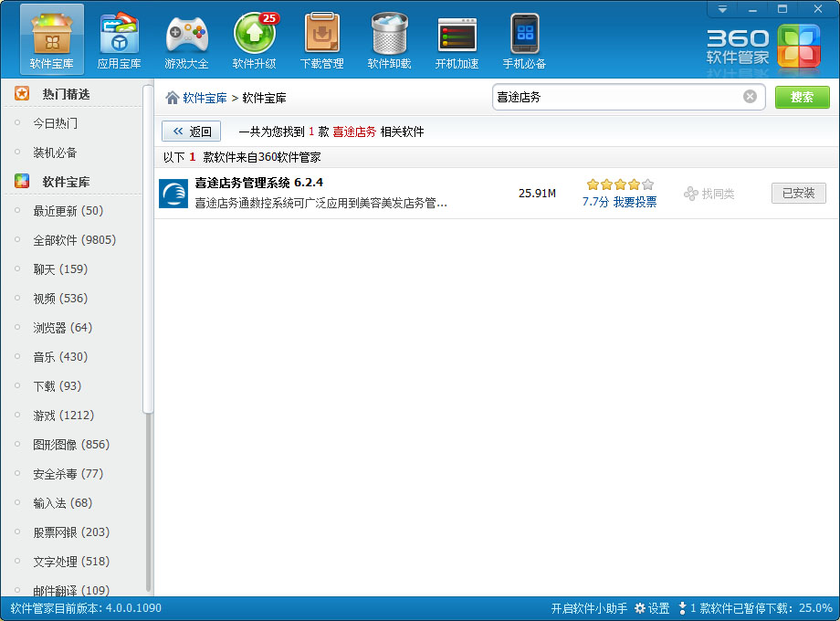Click 找同类 to find similar software

point(709,194)
